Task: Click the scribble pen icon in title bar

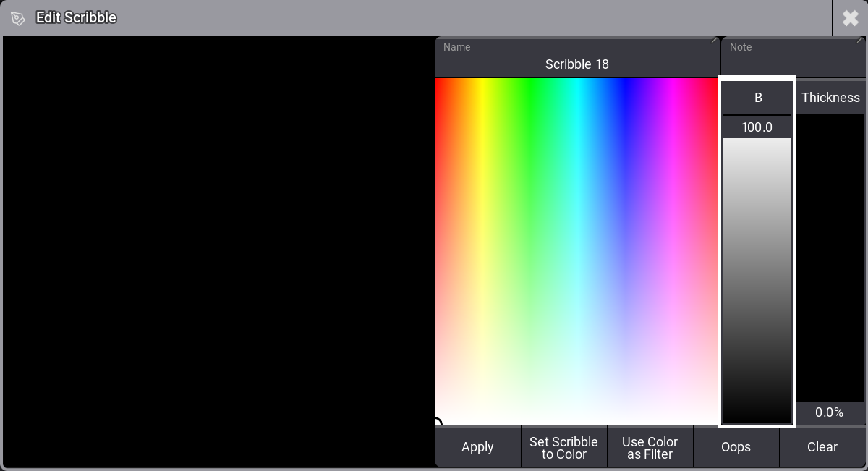Action: point(18,18)
